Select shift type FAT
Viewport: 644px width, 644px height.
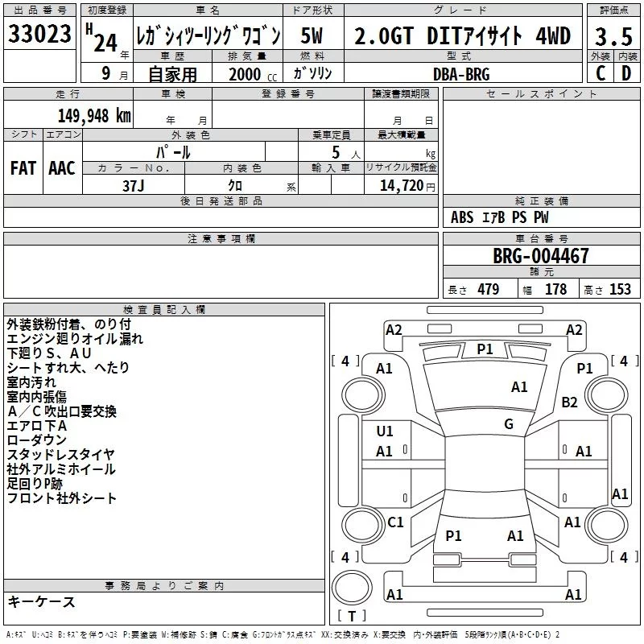[x=23, y=168]
